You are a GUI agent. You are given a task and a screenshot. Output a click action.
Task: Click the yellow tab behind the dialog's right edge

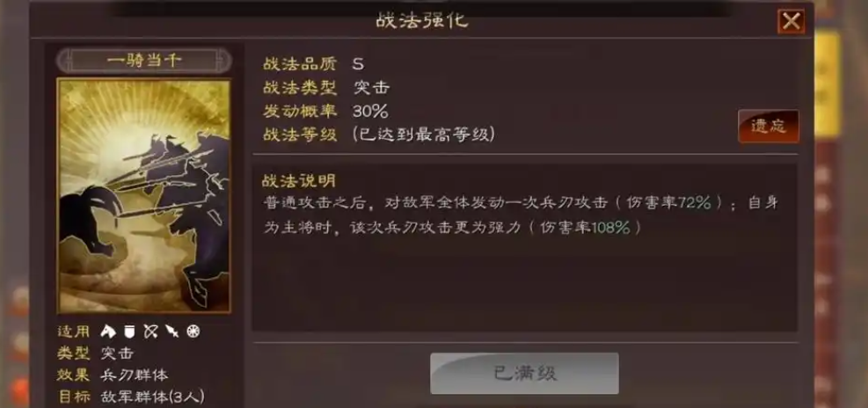828,84
